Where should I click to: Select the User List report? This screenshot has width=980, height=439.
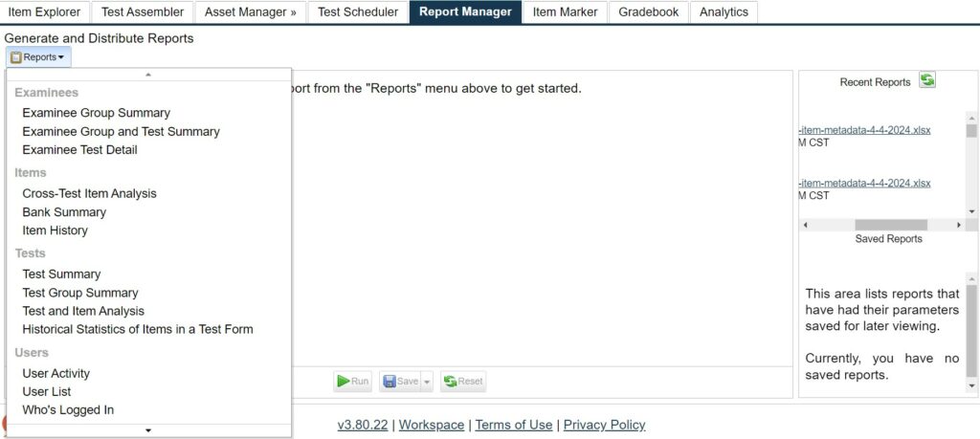pyautogui.click(x=47, y=391)
